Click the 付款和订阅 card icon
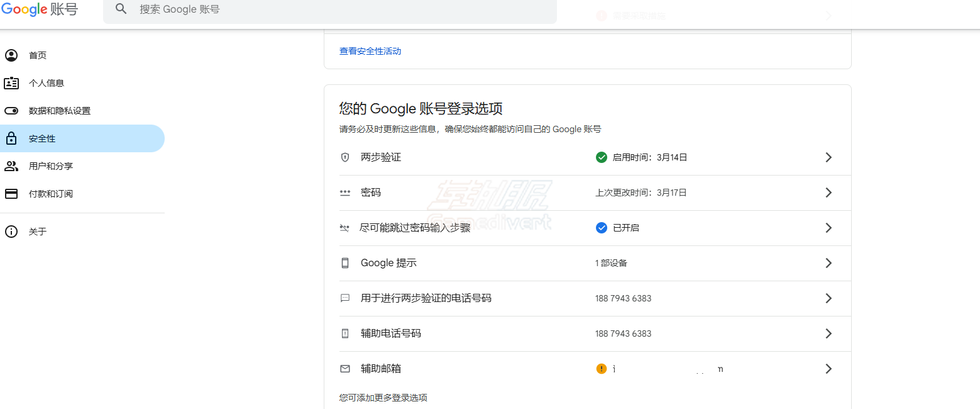This screenshot has height=409, width=980. click(11, 194)
